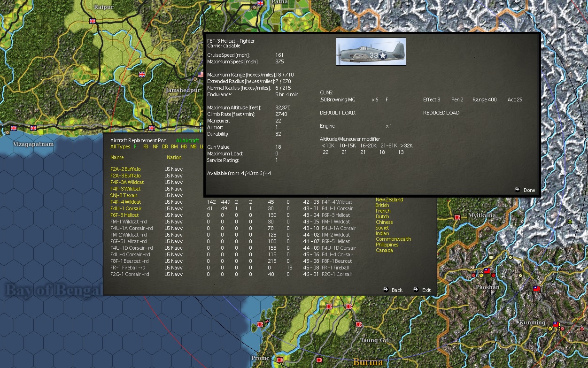Viewport: 588px width, 368px height.
Task: Open SNJ-3 Texan aircraft details
Action: point(124,195)
